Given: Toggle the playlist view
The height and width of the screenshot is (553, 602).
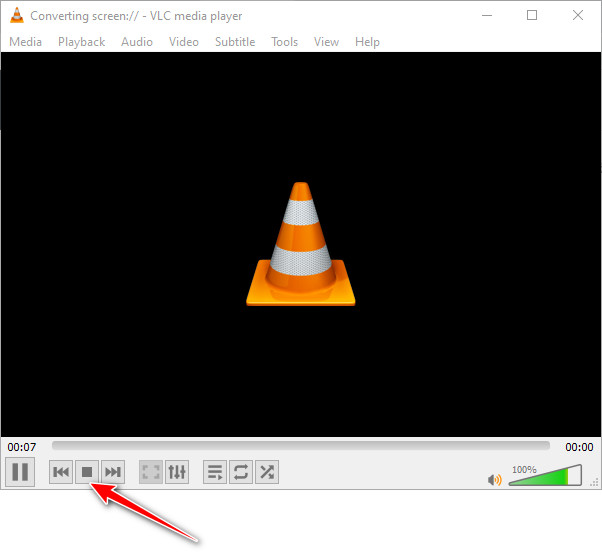Looking at the screenshot, I should click(215, 472).
